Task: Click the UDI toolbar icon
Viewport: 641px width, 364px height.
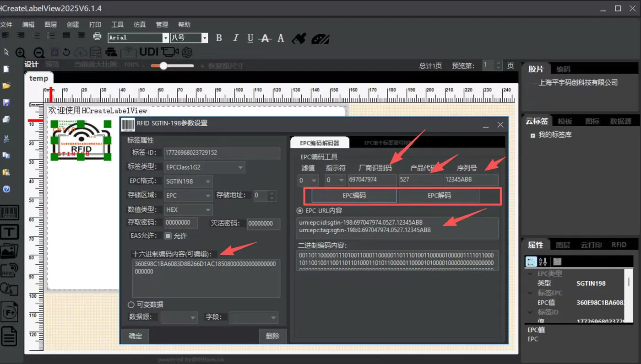Action: (149, 52)
